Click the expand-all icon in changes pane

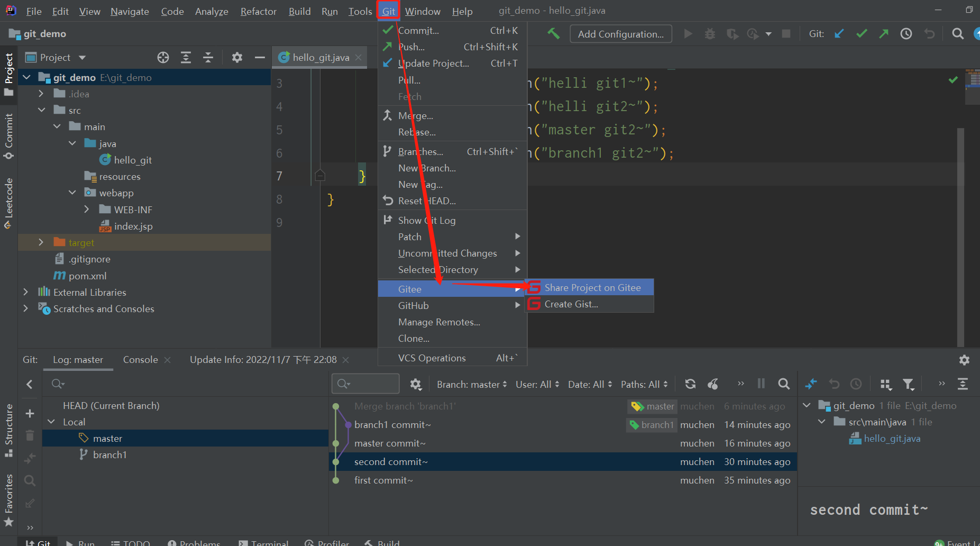pos(963,384)
